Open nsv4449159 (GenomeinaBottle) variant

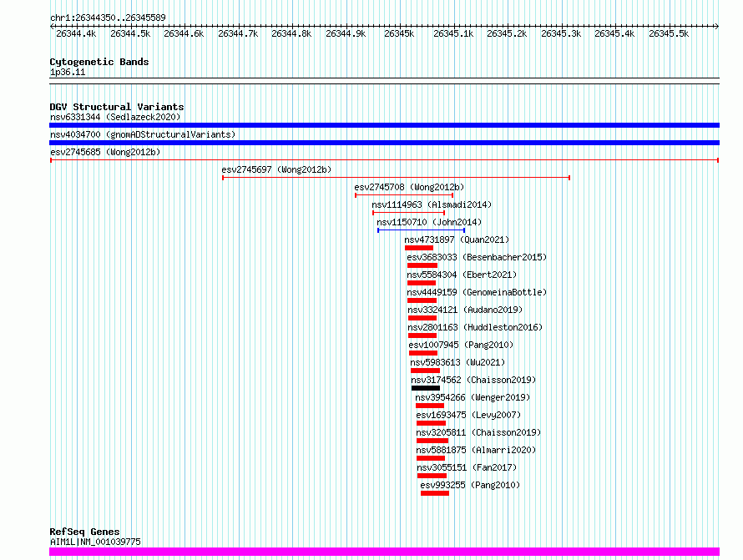pyautogui.click(x=477, y=292)
